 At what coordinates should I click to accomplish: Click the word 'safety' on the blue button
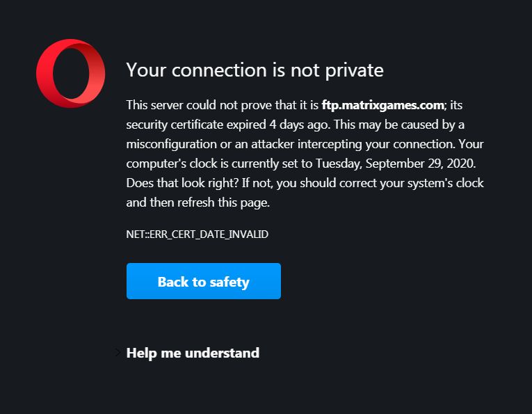(229, 281)
